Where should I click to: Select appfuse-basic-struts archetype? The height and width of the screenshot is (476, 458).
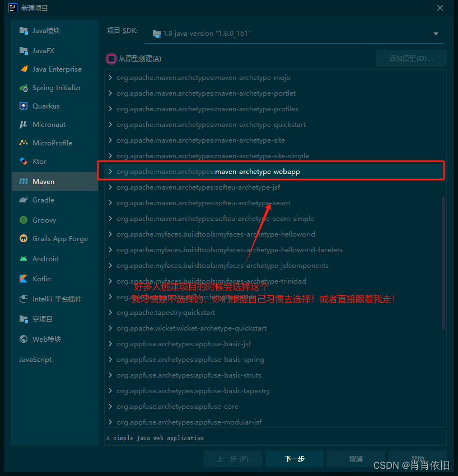[x=275, y=375]
